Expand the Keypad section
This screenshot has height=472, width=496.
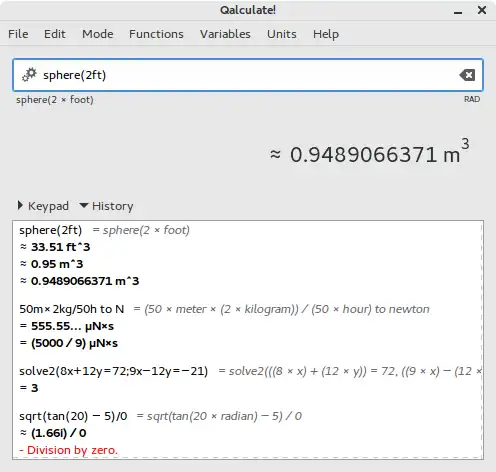(43, 206)
